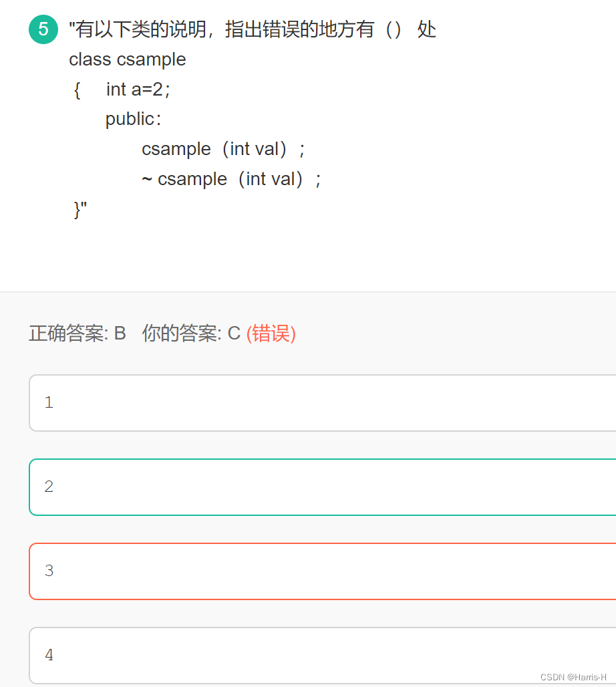The height and width of the screenshot is (687, 616).
Task: Click the number label inside option 4 box
Action: [x=49, y=656]
